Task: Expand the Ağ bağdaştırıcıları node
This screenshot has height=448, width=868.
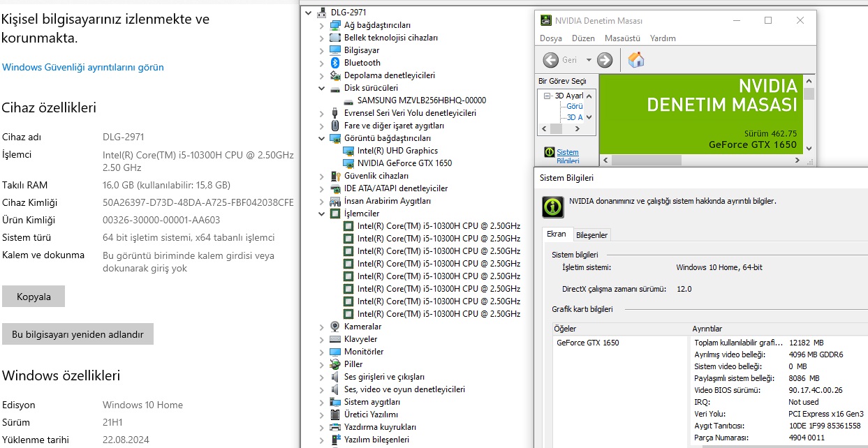Action: click(x=321, y=25)
